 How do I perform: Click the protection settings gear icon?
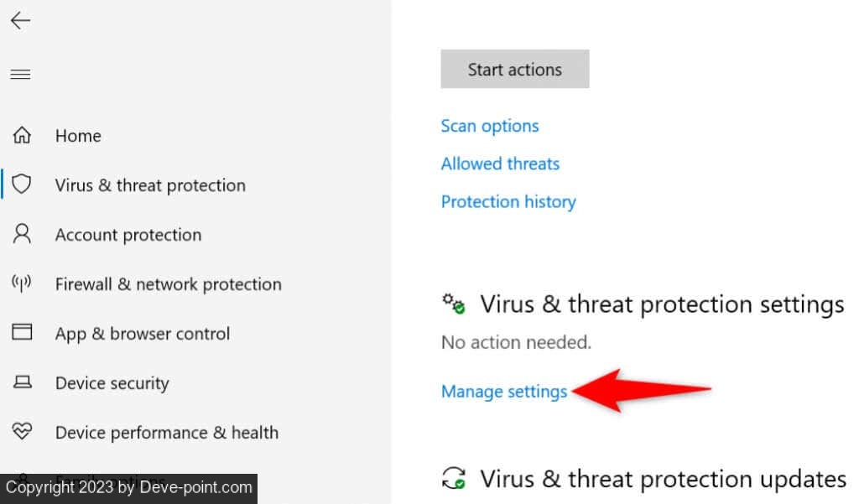tap(454, 304)
